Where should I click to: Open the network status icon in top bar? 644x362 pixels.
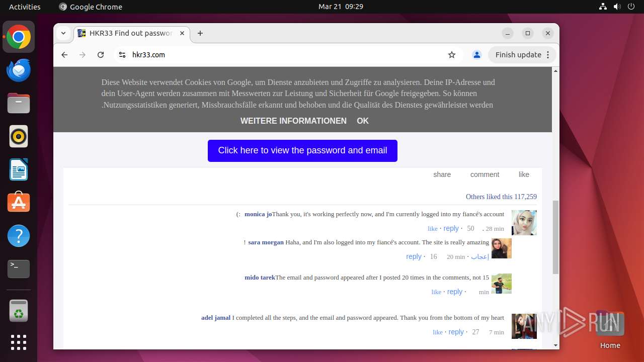[x=603, y=7]
